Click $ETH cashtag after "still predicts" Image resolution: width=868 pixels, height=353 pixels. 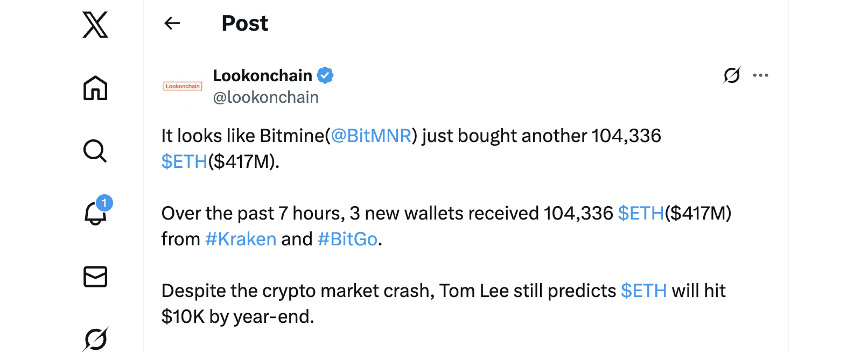coord(643,291)
